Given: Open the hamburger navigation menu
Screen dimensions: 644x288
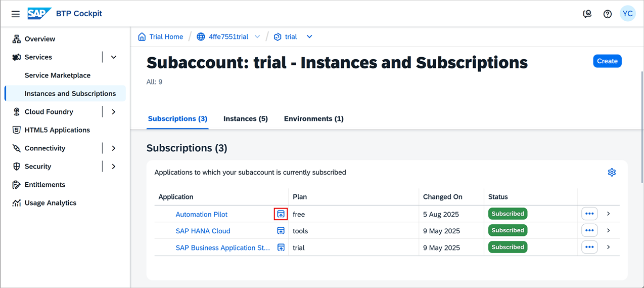Looking at the screenshot, I should 16,14.
